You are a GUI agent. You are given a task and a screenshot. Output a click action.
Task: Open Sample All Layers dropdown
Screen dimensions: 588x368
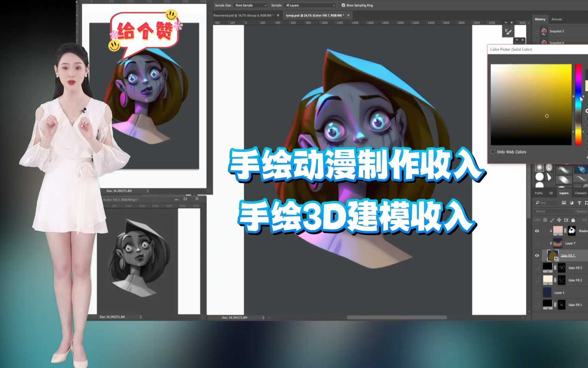[310, 5]
